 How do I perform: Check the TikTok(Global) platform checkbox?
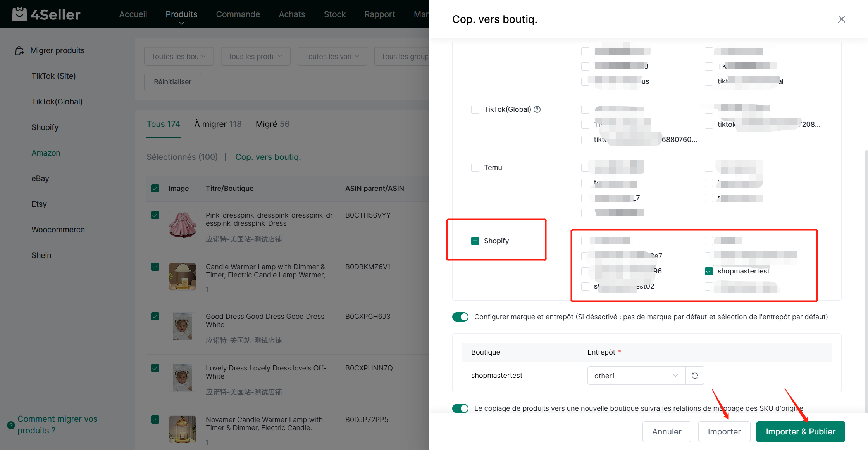[475, 109]
